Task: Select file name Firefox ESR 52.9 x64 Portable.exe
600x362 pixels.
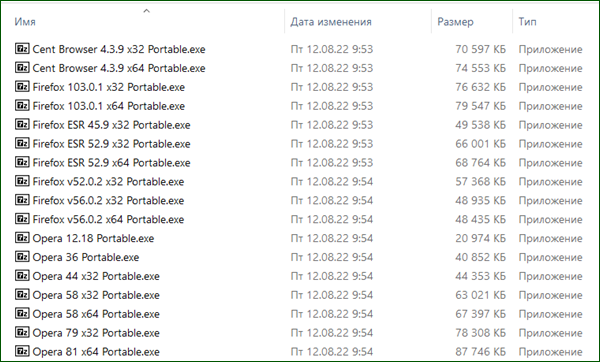Action: coord(111,163)
